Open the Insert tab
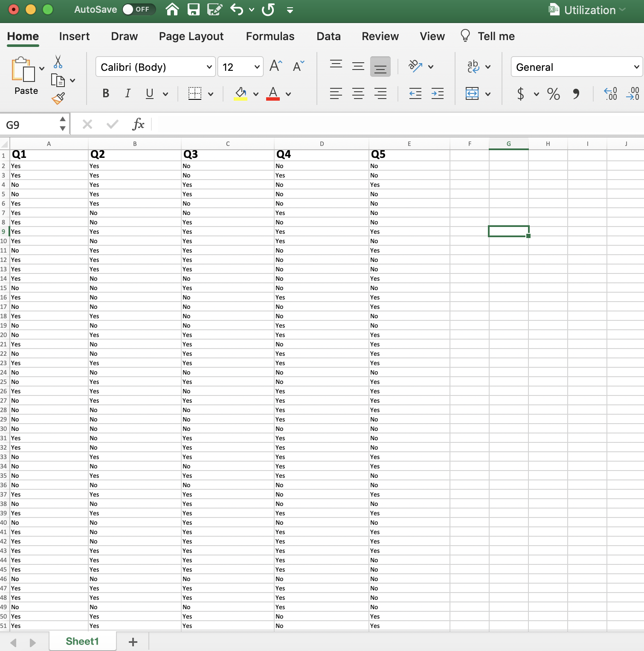This screenshot has width=644, height=651. point(75,36)
